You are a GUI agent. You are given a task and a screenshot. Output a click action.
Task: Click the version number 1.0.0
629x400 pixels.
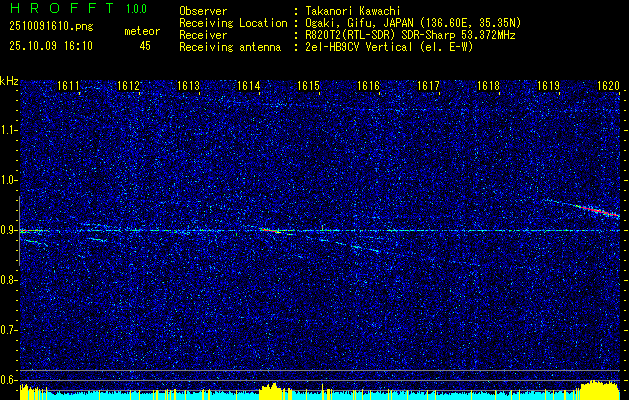[136, 8]
